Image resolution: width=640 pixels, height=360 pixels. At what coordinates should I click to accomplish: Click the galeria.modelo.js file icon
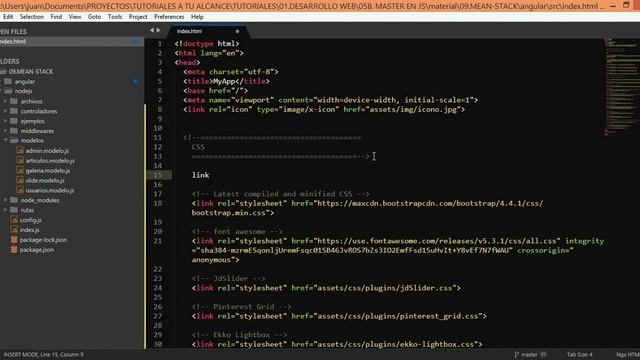coord(20,170)
